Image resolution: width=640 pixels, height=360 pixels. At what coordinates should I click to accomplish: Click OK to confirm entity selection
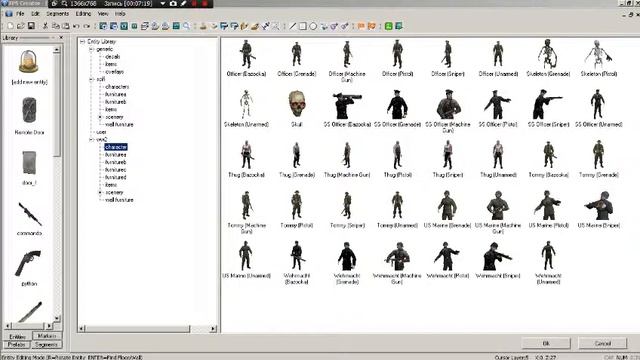click(x=546, y=343)
